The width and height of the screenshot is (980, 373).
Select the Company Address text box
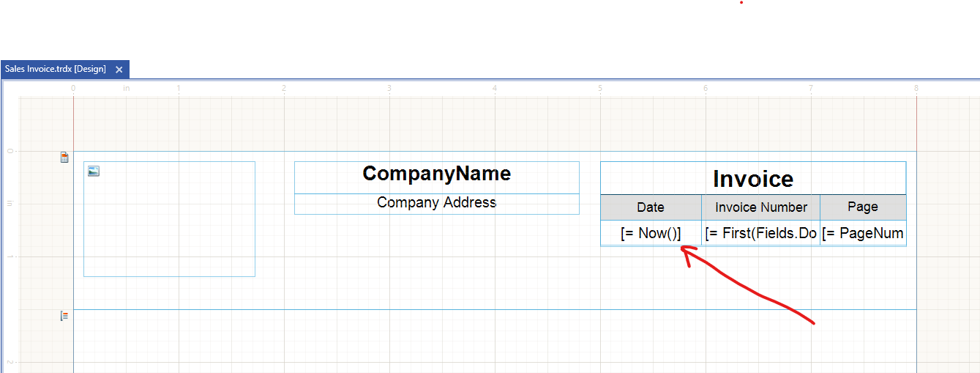[436, 203]
